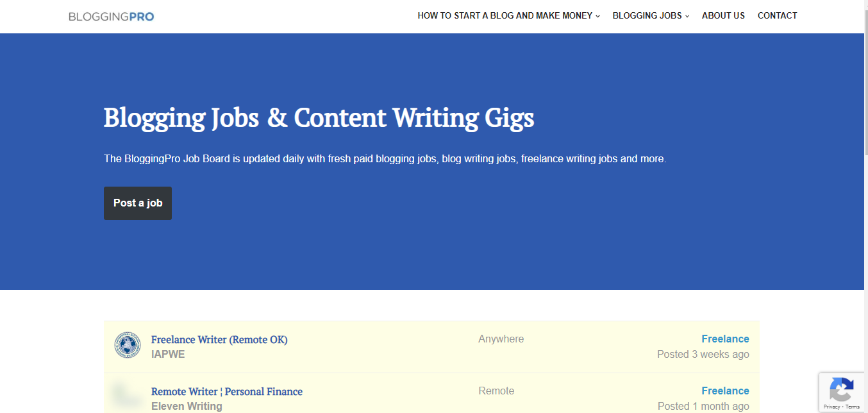Open Remote Writer Personal Finance listing
The height and width of the screenshot is (413, 868).
pyautogui.click(x=227, y=392)
